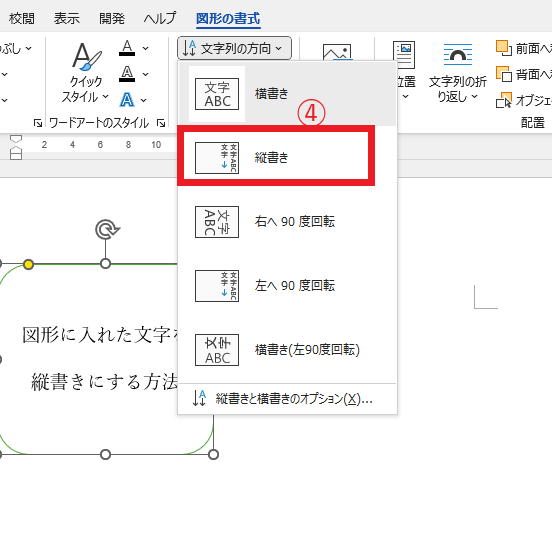
Task: Expand text fill color dropdown arrow
Action: coord(146,48)
